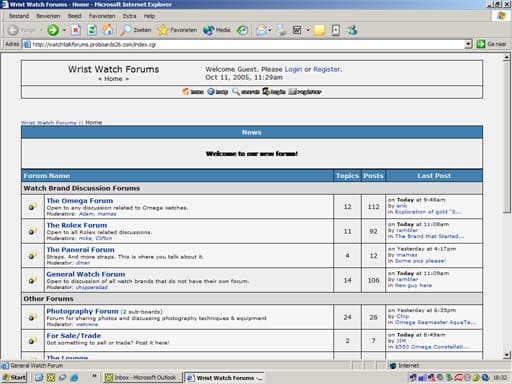
Task: Open 'Some pics please!' last post link
Action: [x=420, y=261]
